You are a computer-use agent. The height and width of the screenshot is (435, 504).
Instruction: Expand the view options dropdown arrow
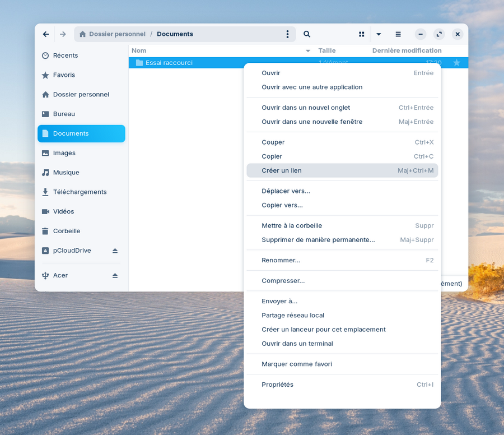[379, 34]
